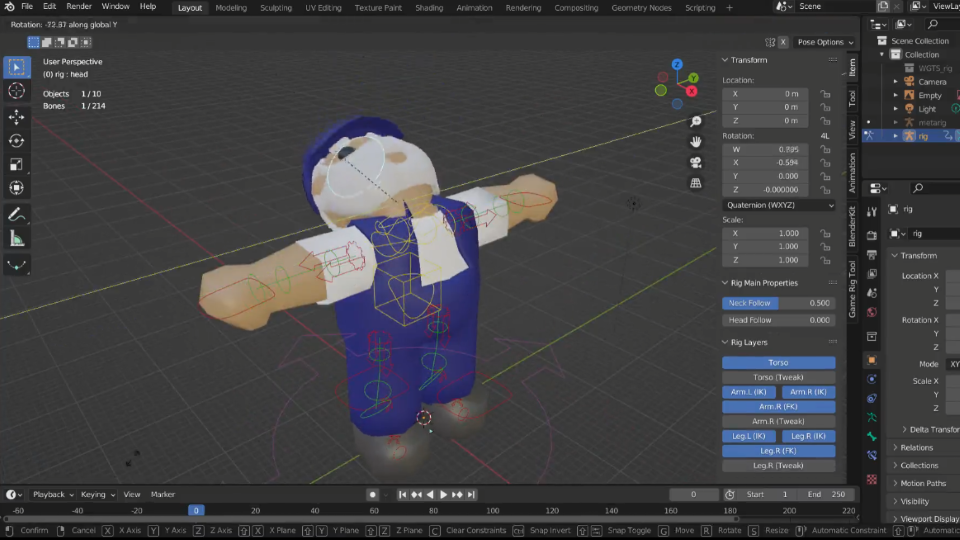Viewport: 960px width, 540px height.
Task: Click the current frame marker 0
Action: coord(196,511)
